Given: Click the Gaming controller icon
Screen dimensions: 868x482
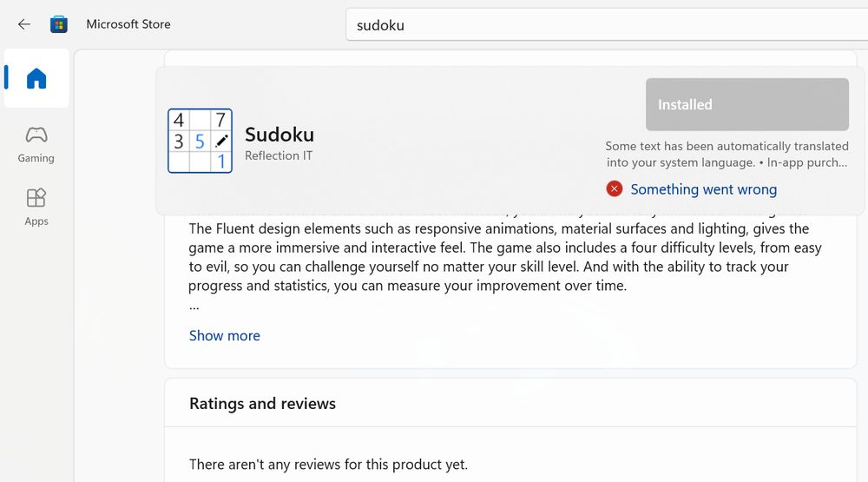Looking at the screenshot, I should pos(36,135).
